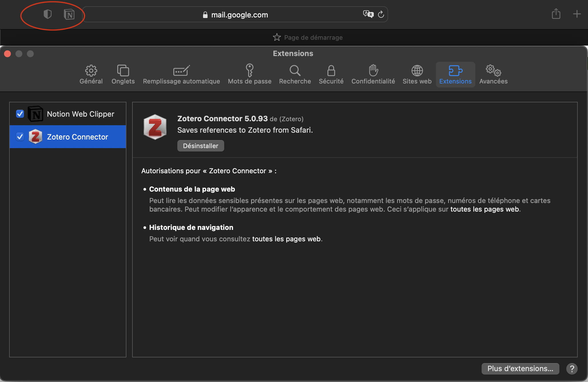Click the translate page icon
Viewport: 588px width, 382px height.
[368, 14]
